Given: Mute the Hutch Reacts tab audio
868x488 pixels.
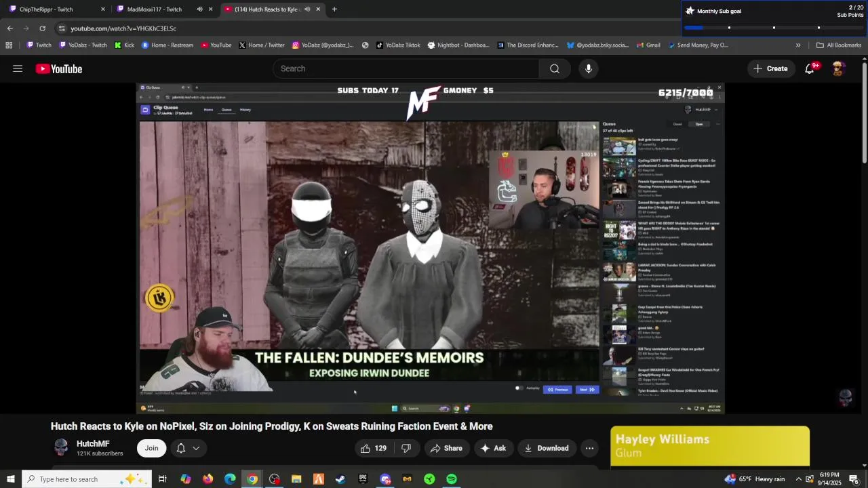Looking at the screenshot, I should pyautogui.click(x=307, y=9).
